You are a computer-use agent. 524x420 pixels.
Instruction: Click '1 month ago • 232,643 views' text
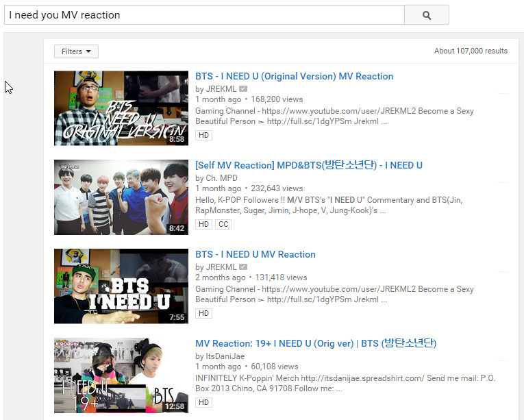tap(249, 188)
